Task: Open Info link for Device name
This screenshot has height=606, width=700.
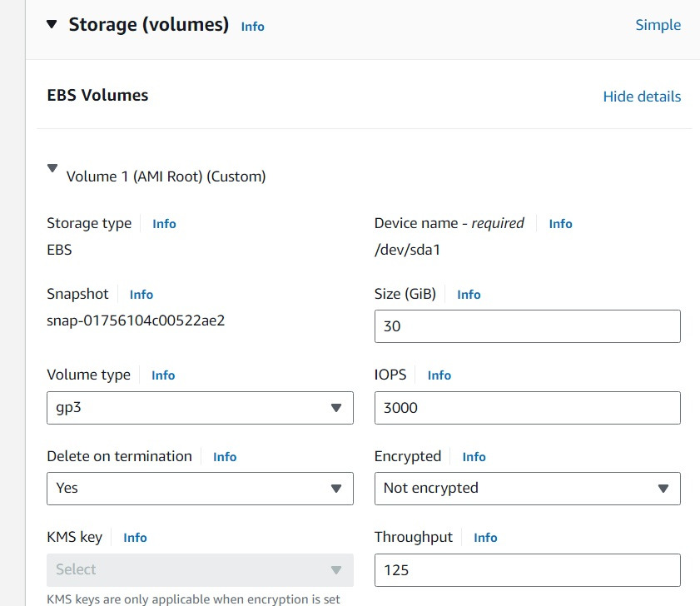Action: coord(560,224)
